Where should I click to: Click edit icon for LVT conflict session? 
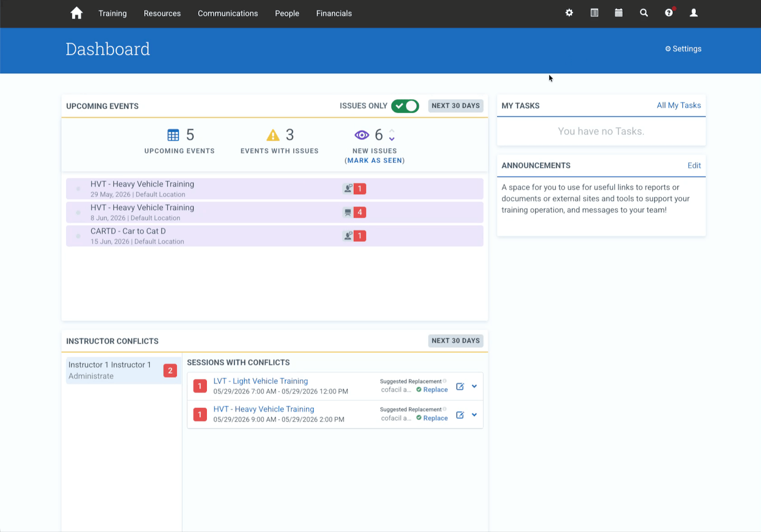[x=460, y=387]
